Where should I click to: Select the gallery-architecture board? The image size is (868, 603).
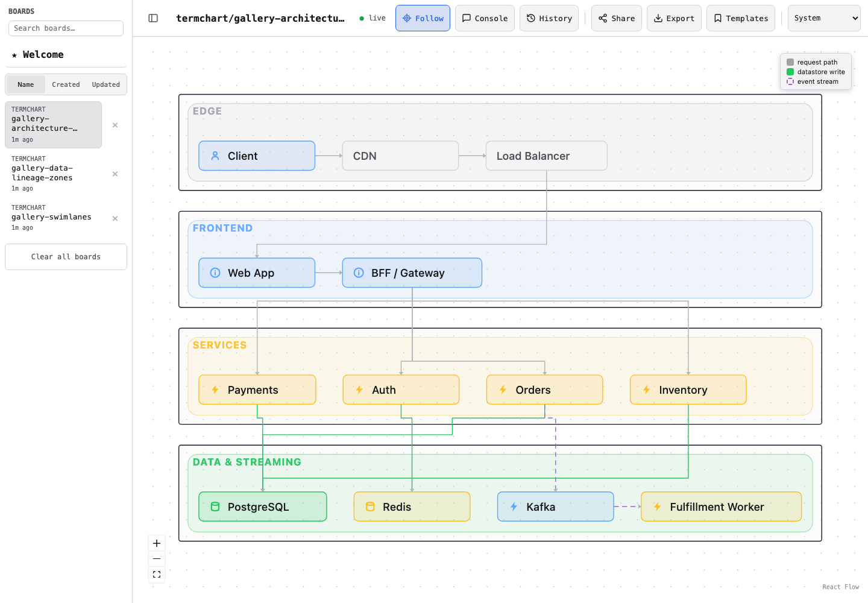[53, 125]
